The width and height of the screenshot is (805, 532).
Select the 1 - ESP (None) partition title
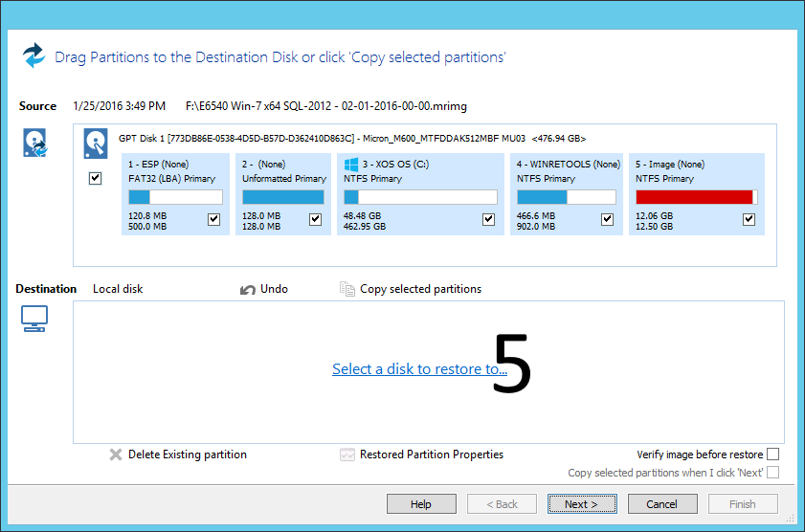159,165
